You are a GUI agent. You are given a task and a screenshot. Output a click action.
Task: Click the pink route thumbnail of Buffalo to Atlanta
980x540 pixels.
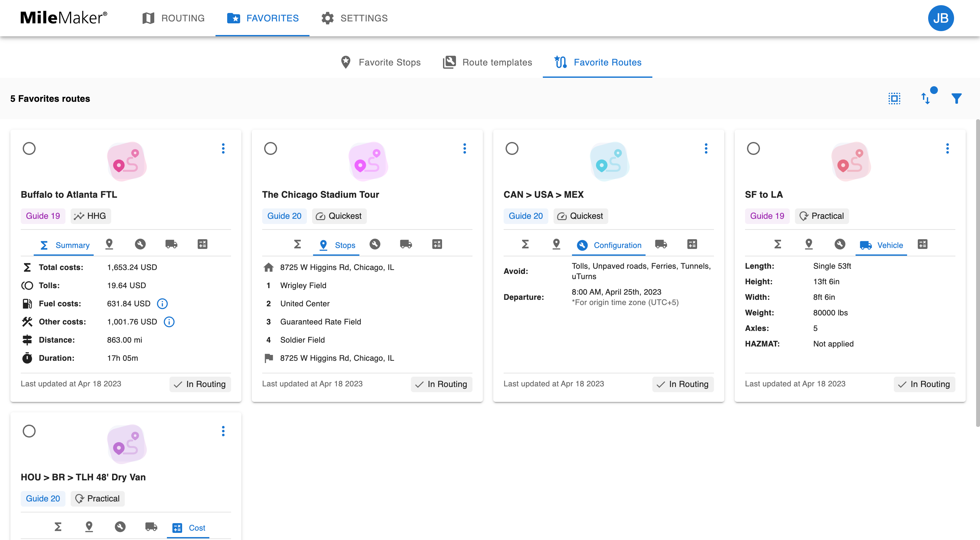pos(127,162)
